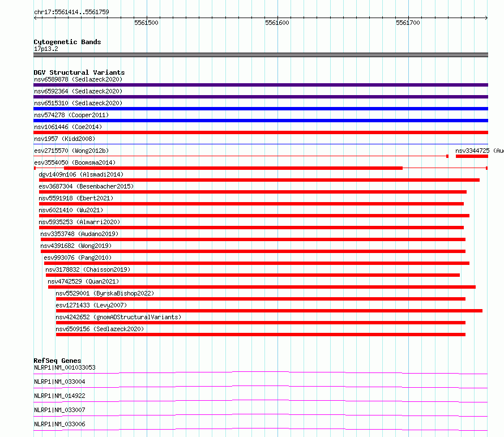Viewport: 504px width, 437px height.
Task: Select nsv4742529 (Quan2021) label
Action: coord(83,281)
